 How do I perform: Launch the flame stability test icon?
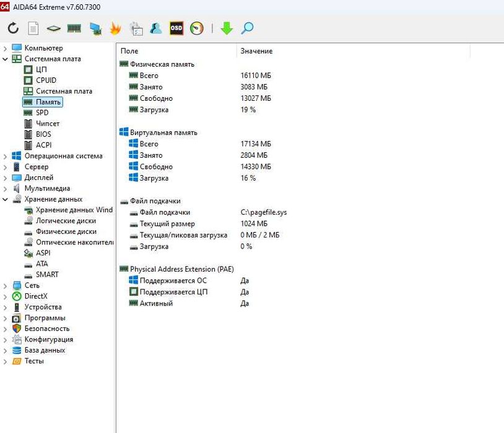click(x=115, y=28)
